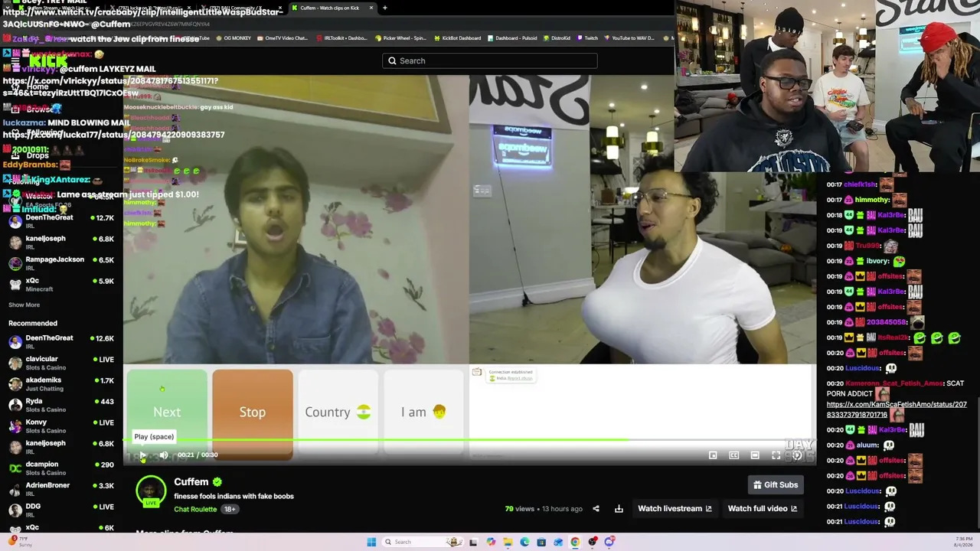
Task: Open the Windows Start menu
Action: click(x=371, y=542)
